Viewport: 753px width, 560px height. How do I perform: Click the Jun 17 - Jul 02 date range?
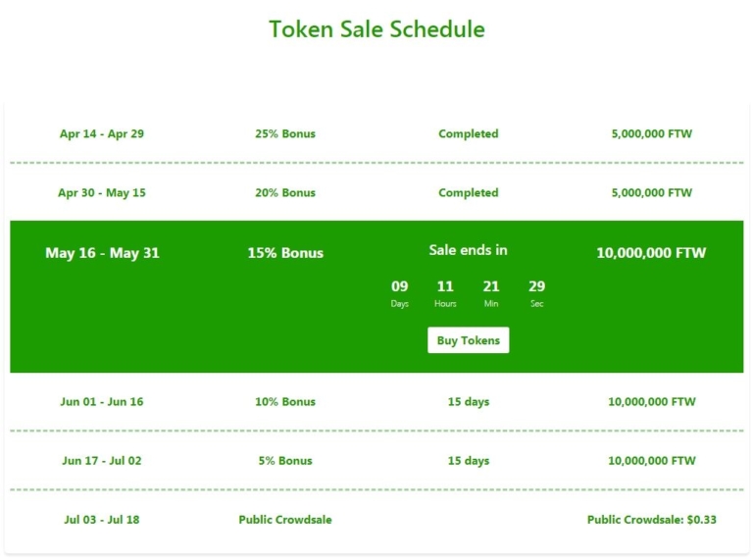(x=102, y=460)
